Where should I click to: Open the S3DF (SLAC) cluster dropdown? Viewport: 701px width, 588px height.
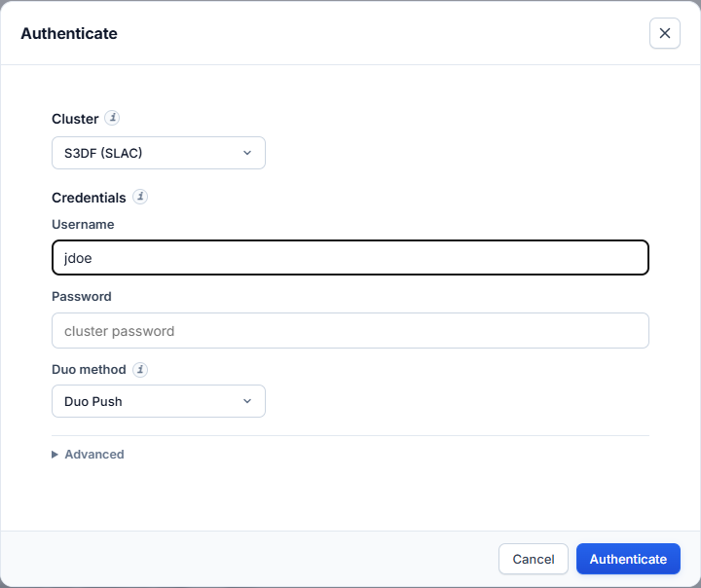pos(159,153)
